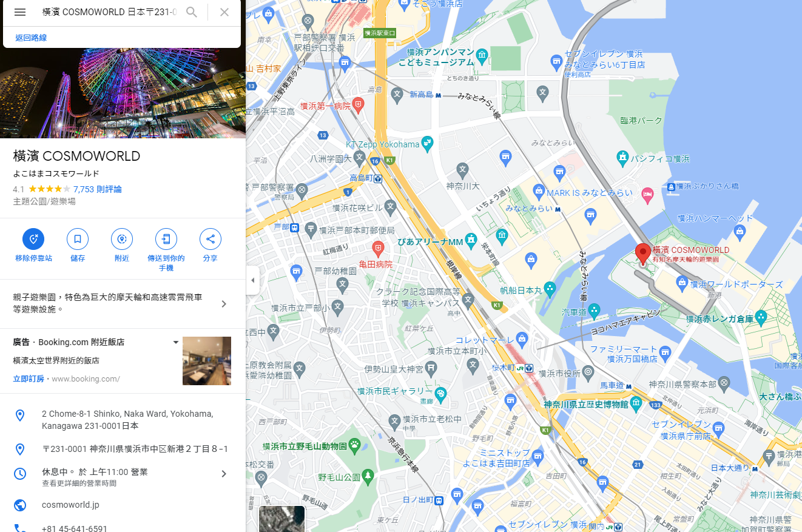Screen dimensions: 802x532
Task: Share the place with 分享 icon
Action: [211, 239]
